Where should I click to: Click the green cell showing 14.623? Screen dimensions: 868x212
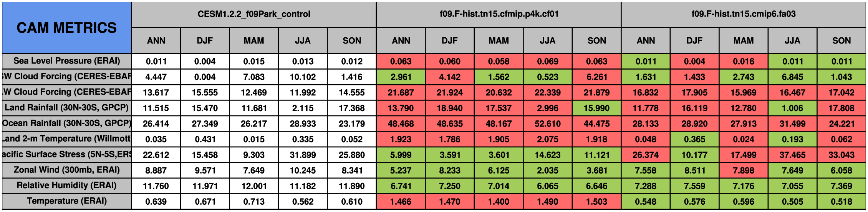pyautogui.click(x=548, y=155)
